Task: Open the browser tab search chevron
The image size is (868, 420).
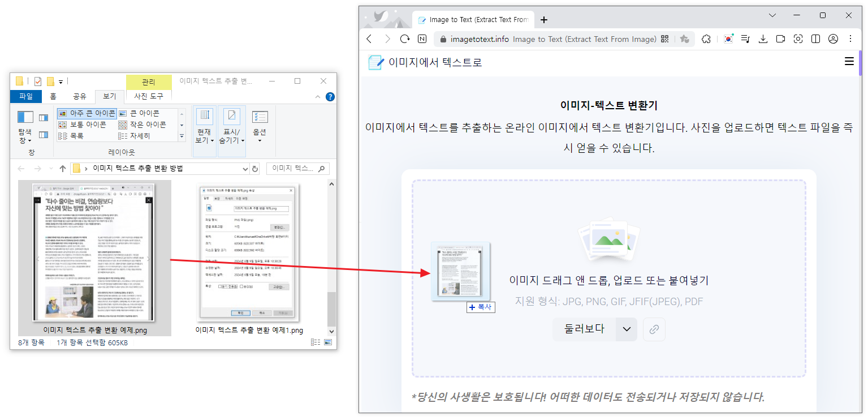Action: (x=774, y=15)
